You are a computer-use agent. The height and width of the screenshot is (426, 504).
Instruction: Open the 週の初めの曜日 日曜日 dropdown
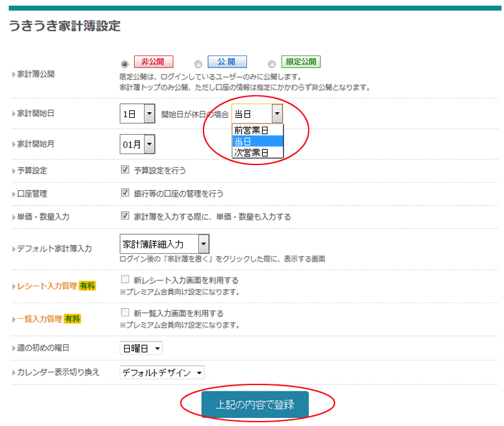point(141,348)
